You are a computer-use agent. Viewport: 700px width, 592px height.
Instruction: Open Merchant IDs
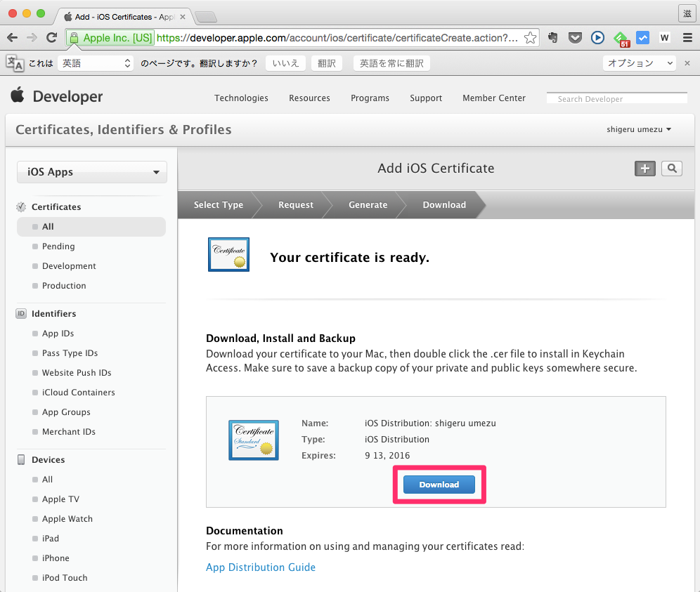pyautogui.click(x=69, y=431)
